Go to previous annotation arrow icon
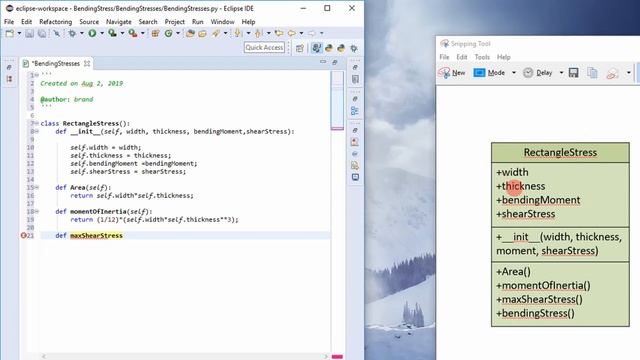This screenshot has width=640, height=360. click(x=258, y=33)
